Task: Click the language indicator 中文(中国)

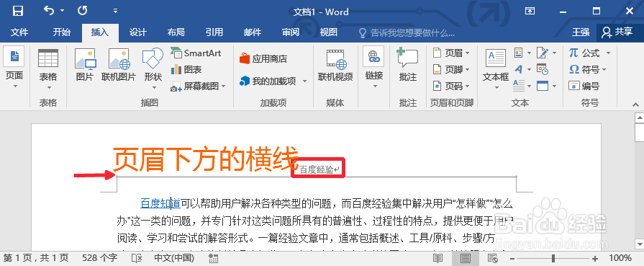Action: click(174, 258)
